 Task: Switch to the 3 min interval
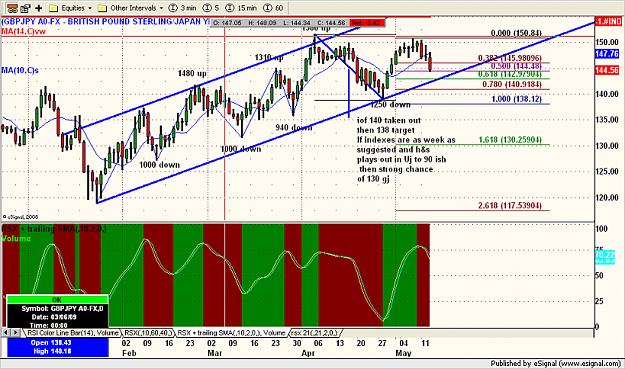(x=182, y=8)
